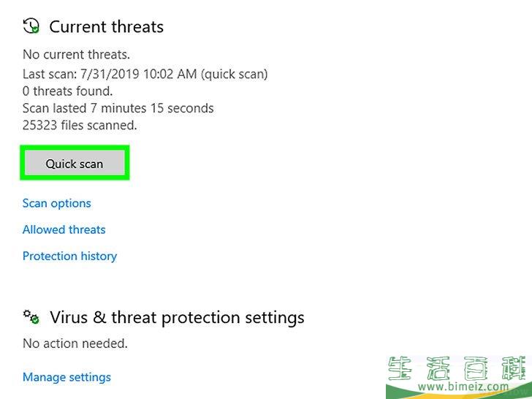Select the '0 threats found.' text

[67, 91]
